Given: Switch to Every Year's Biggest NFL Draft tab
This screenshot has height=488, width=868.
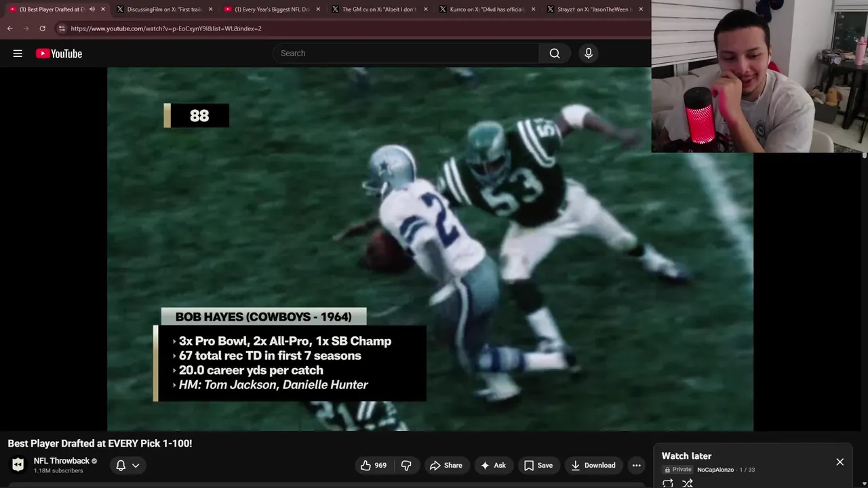Looking at the screenshot, I should point(271,9).
